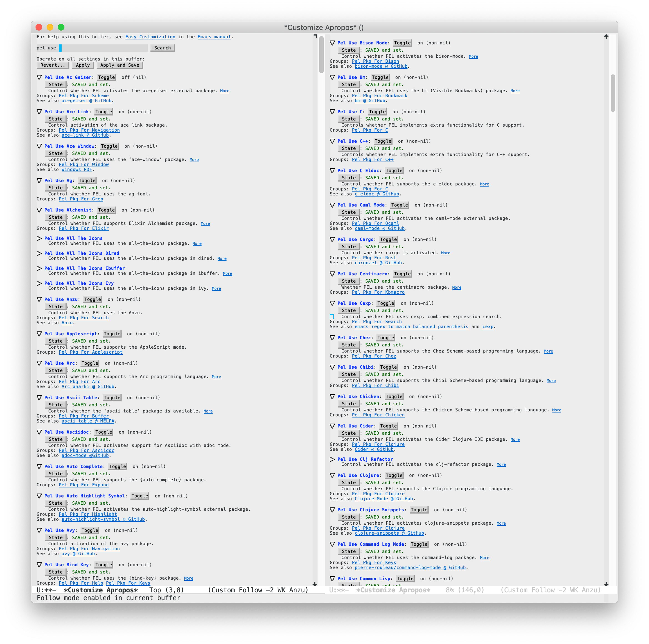Expand Pel Use All The Icons Ibuffer

pos(39,268)
